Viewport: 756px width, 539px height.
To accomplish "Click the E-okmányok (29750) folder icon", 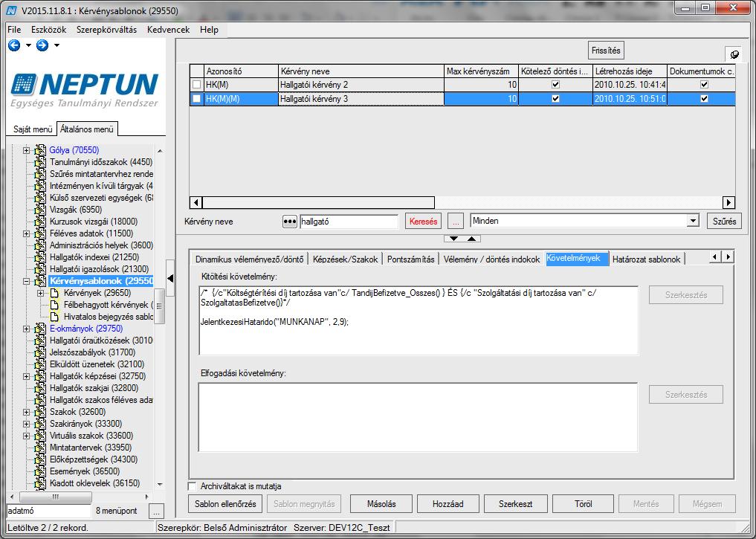I will (40, 329).
